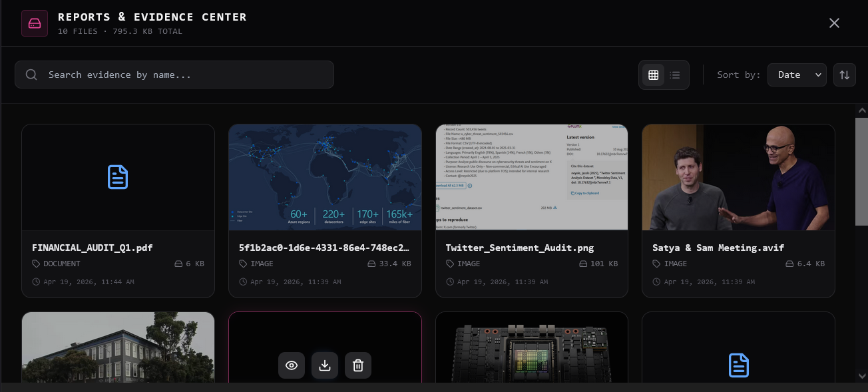Screen dimensions: 868x392
Task: Switch to grid view
Action: (x=654, y=75)
